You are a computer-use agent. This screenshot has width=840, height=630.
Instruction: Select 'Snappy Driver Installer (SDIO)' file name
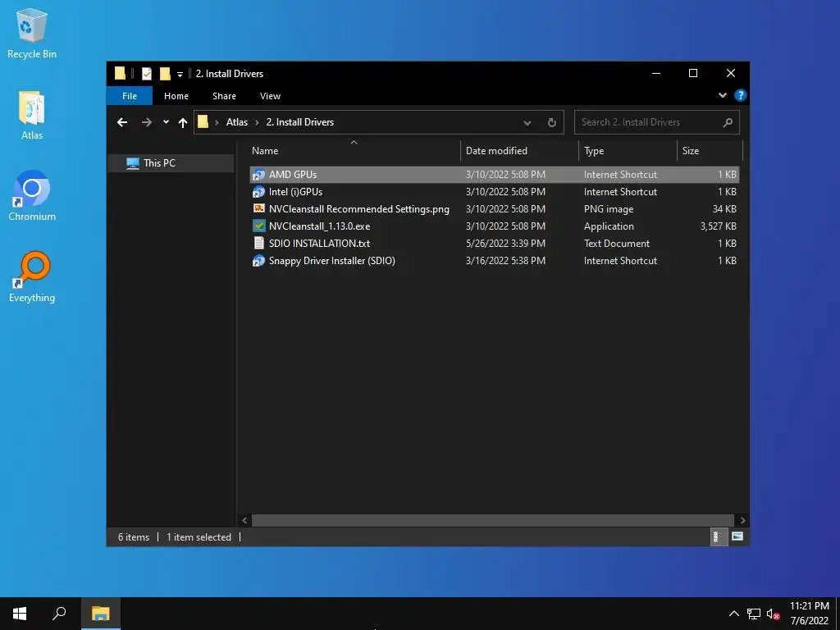[331, 260]
